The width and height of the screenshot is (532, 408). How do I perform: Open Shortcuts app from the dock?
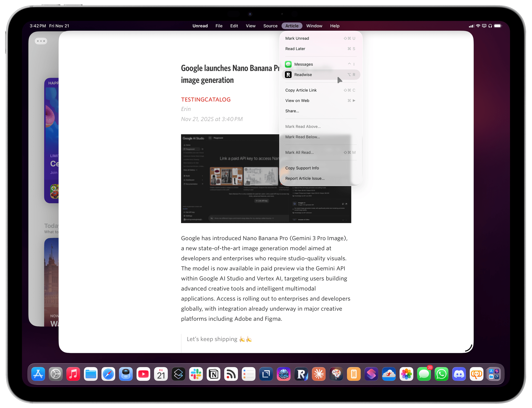point(371,374)
